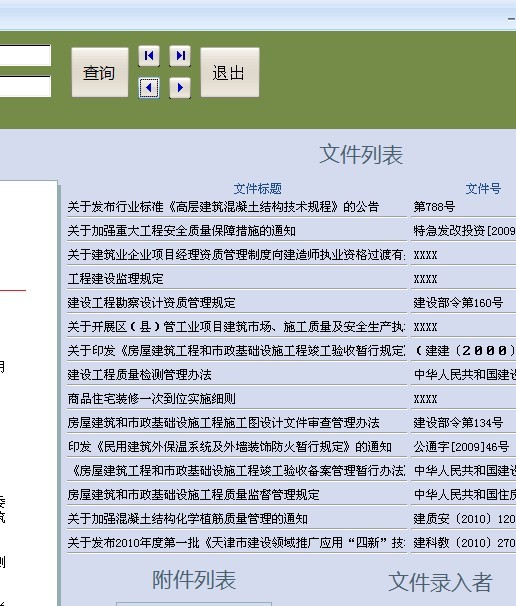
Task: Sort by the 文件标题 column header
Action: pos(257,189)
